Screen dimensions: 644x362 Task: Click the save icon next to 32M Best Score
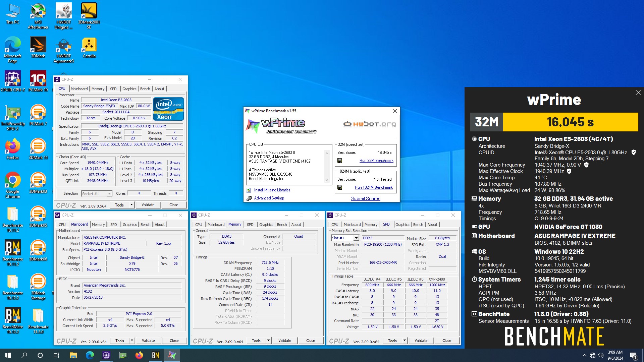[x=340, y=161]
